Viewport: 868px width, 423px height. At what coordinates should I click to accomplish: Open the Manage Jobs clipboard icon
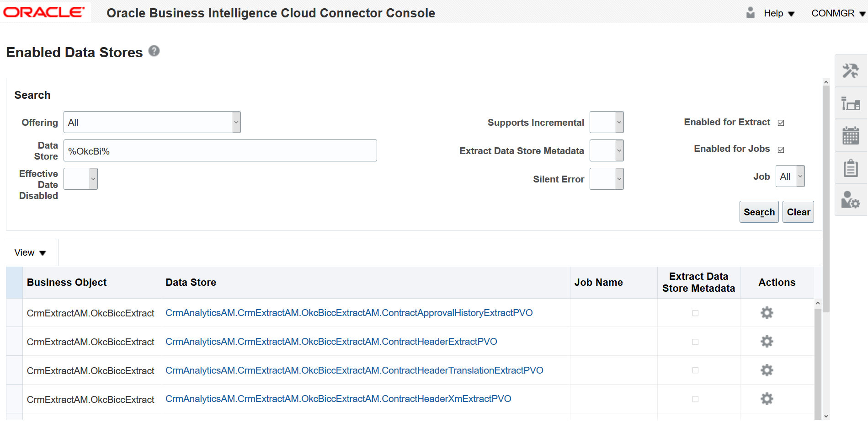851,168
